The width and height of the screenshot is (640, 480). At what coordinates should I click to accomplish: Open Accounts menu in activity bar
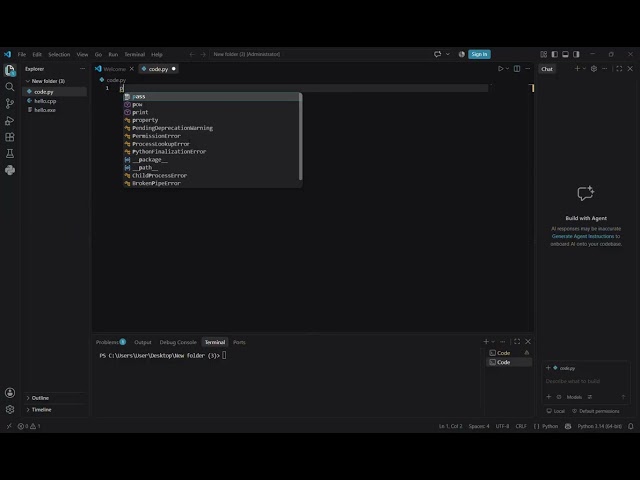pos(10,393)
